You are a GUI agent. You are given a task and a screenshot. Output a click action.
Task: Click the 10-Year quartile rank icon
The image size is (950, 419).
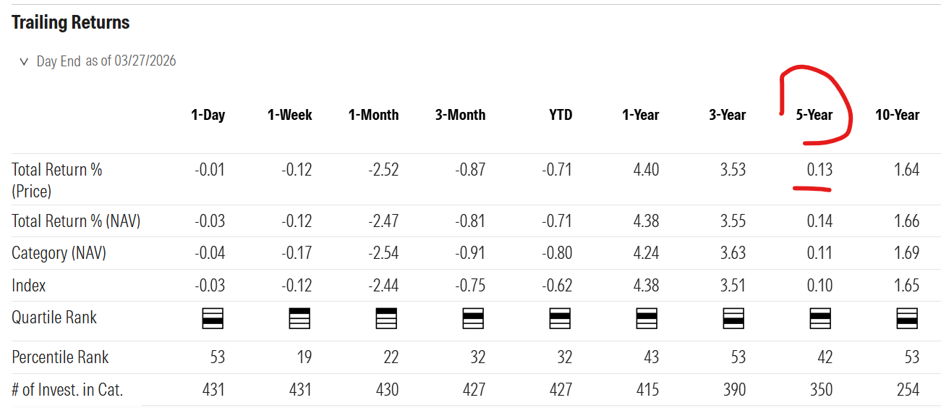tap(907, 319)
